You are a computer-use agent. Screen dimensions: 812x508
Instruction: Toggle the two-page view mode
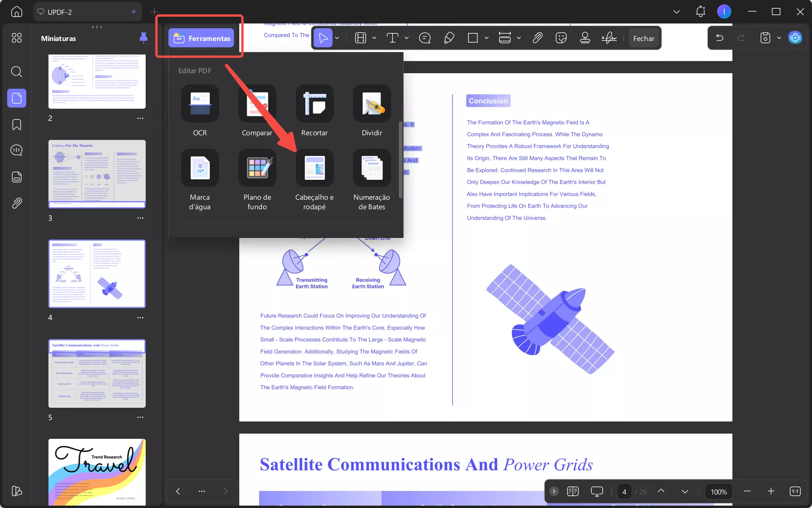click(573, 491)
